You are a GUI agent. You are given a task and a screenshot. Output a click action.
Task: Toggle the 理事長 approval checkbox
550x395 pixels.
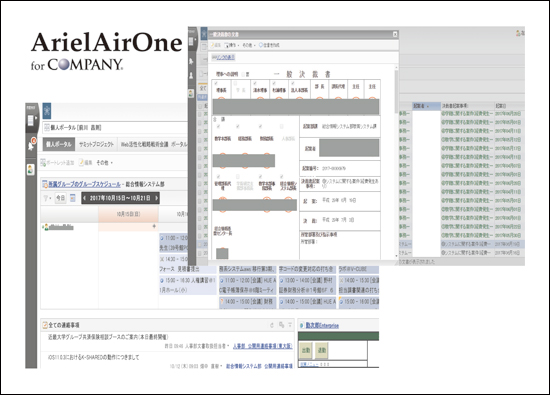pyautogui.click(x=216, y=83)
